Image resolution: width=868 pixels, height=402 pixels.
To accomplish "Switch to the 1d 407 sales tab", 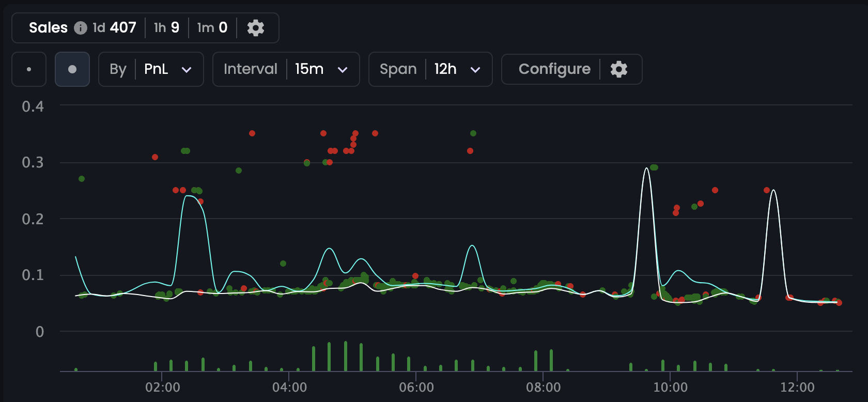I will coord(115,28).
